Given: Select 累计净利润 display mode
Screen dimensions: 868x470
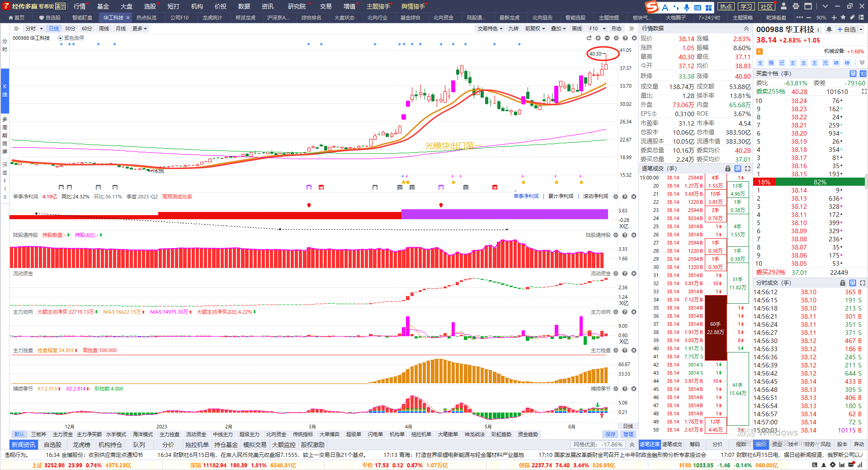Looking at the screenshot, I should 561,196.
